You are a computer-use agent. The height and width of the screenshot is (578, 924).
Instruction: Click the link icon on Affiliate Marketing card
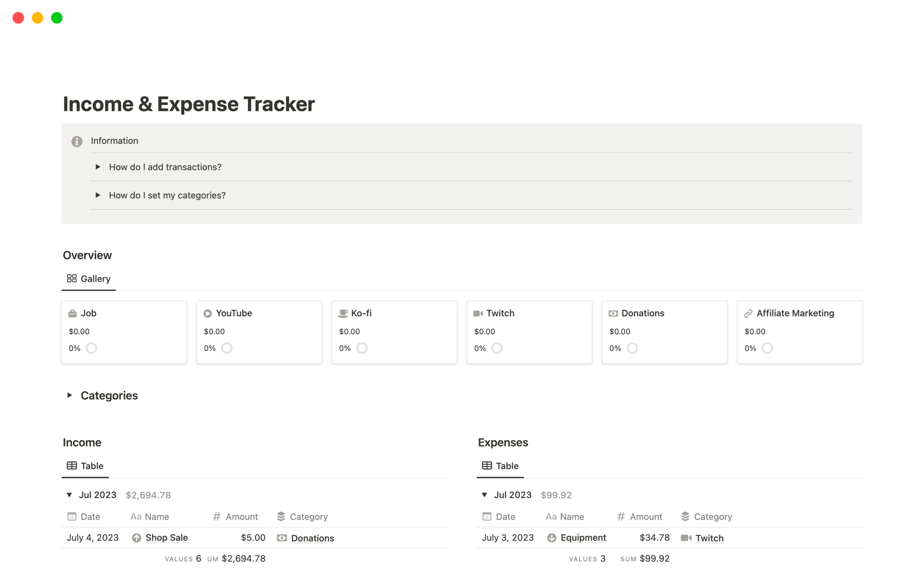[748, 313]
